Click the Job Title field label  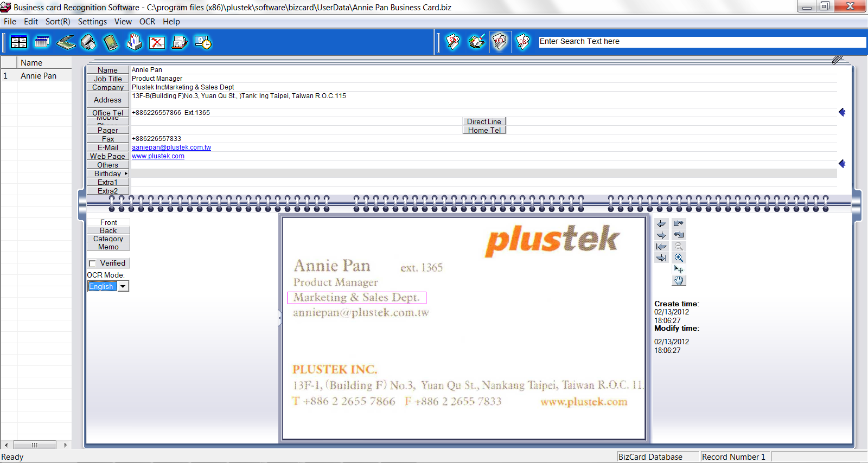[108, 79]
